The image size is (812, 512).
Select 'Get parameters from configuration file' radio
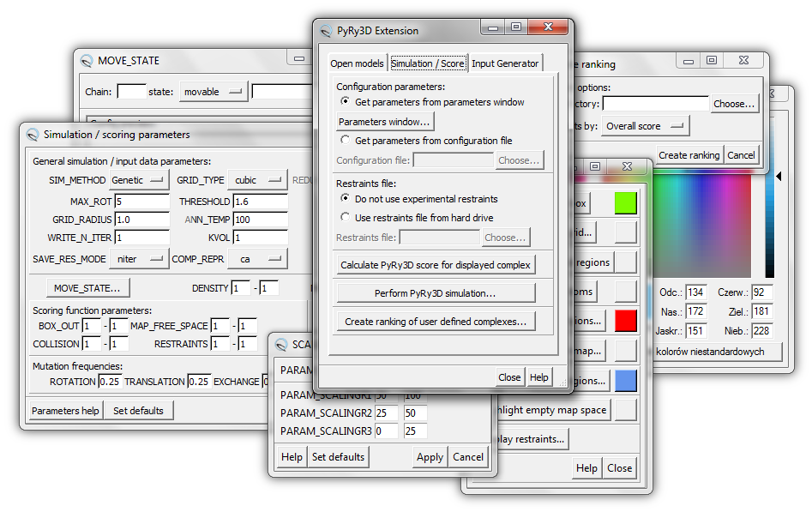coord(345,140)
